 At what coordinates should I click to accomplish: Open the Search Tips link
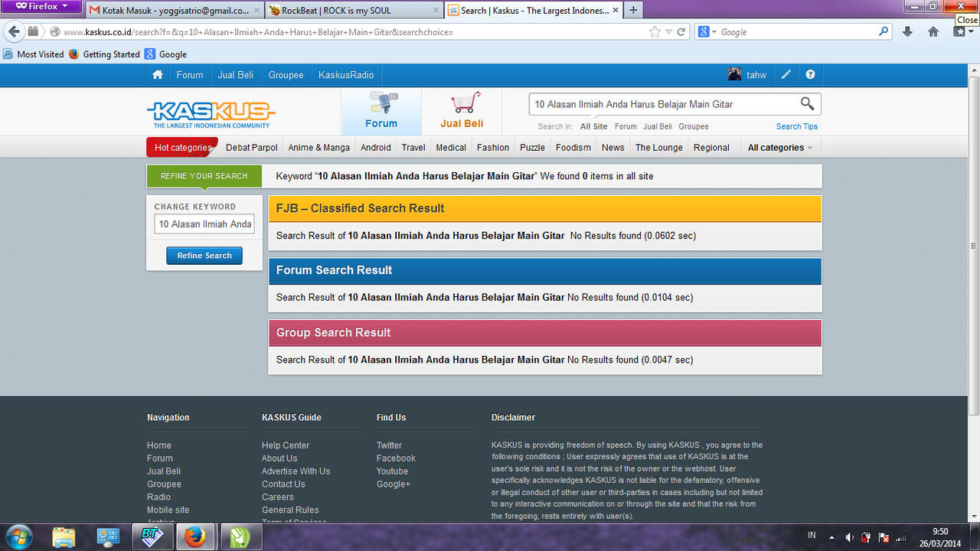796,126
